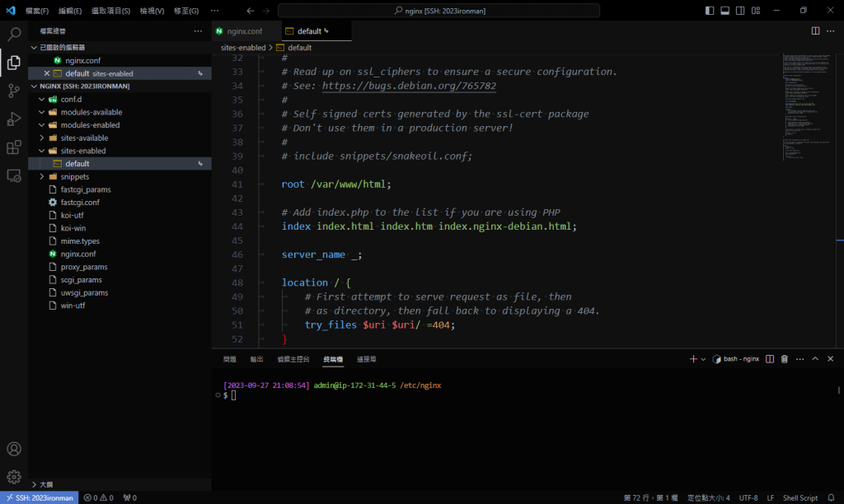
Task: Split the editor to the right
Action: click(815, 30)
